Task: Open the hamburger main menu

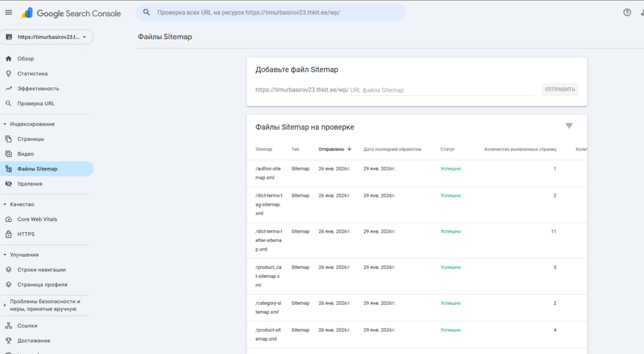Action: tap(8, 12)
